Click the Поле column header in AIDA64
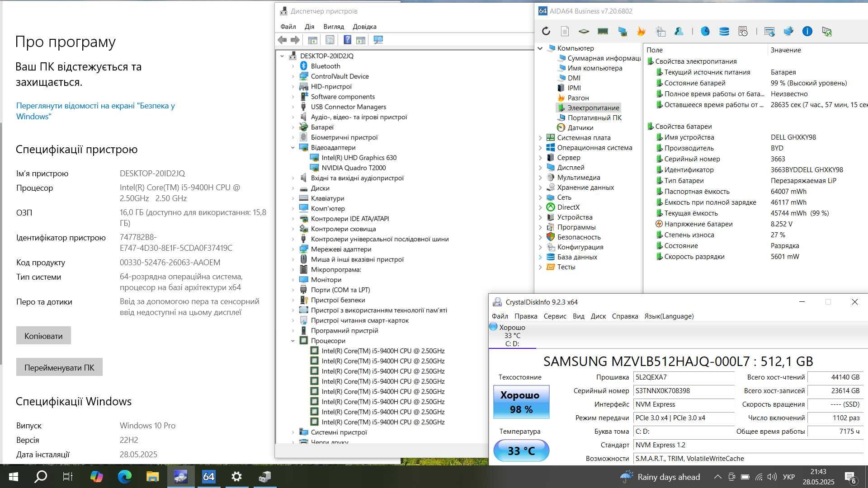Screen dimensions: 868x488 pos(705,50)
